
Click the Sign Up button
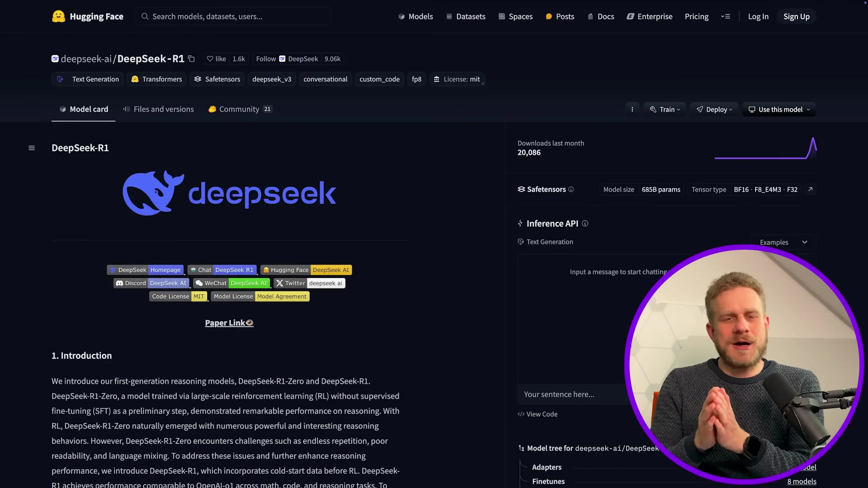coord(796,16)
